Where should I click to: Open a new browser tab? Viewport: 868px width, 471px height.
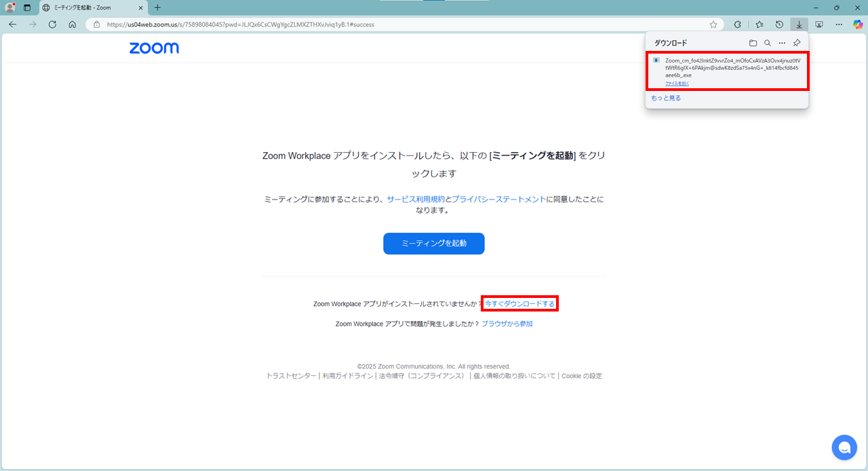pyautogui.click(x=157, y=7)
